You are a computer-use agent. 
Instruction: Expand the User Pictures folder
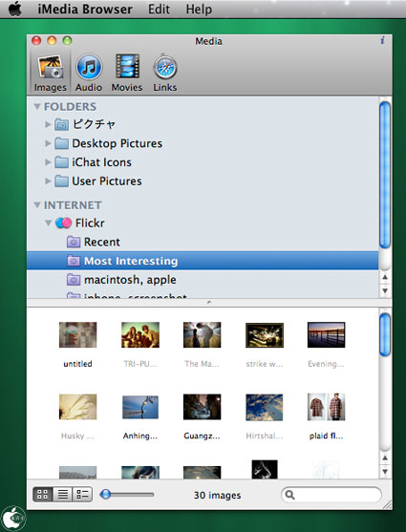(x=48, y=181)
